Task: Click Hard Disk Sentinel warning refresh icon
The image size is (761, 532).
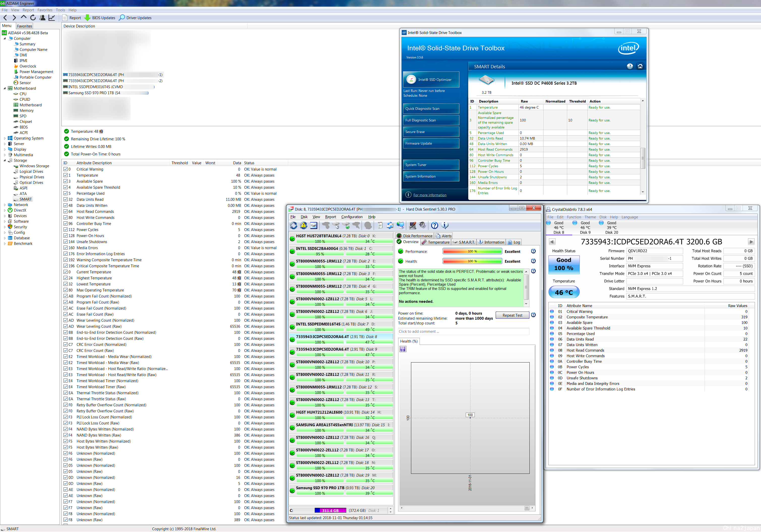Action: [303, 226]
